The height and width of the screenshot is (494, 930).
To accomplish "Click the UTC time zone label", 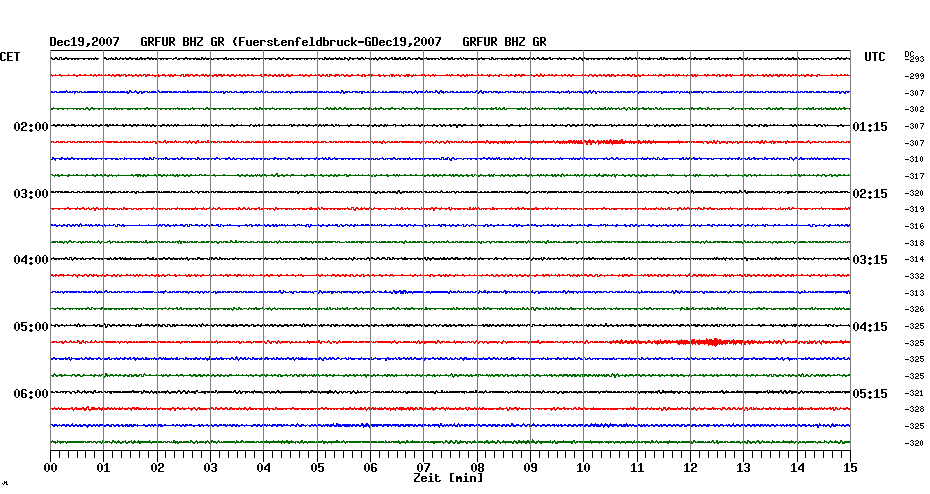I will click(875, 57).
